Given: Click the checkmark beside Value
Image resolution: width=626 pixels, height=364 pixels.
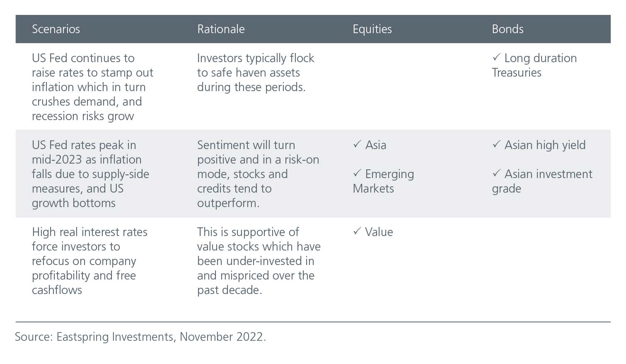Looking at the screenshot, I should [357, 231].
